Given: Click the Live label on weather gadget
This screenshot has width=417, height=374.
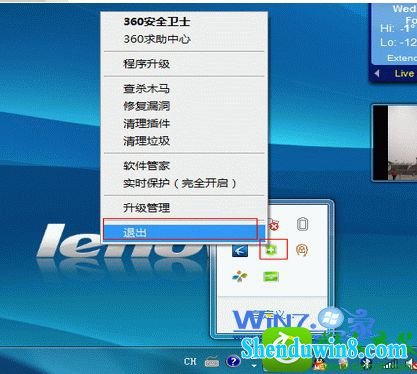Looking at the screenshot, I should (x=404, y=73).
